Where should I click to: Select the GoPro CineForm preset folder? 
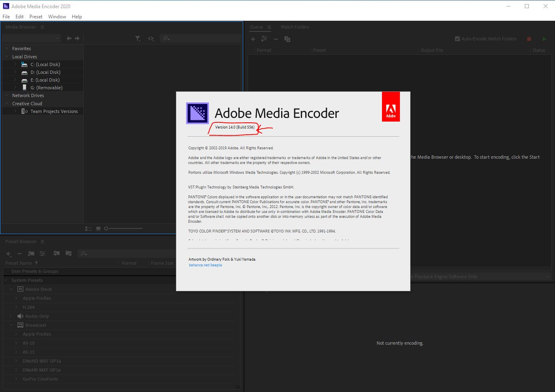[x=40, y=379]
